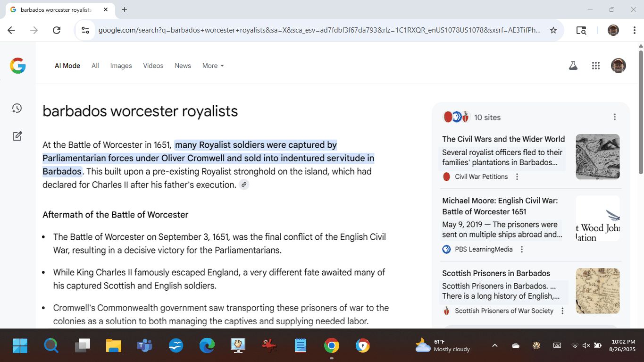Open the Google apps grid
644x362 pixels.
click(x=595, y=66)
